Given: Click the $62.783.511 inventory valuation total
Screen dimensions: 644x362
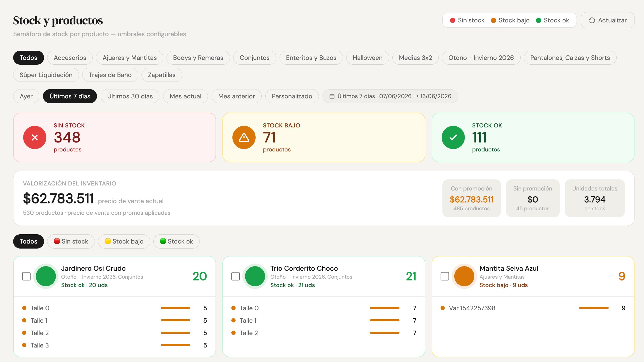Looking at the screenshot, I should pyautogui.click(x=58, y=198).
